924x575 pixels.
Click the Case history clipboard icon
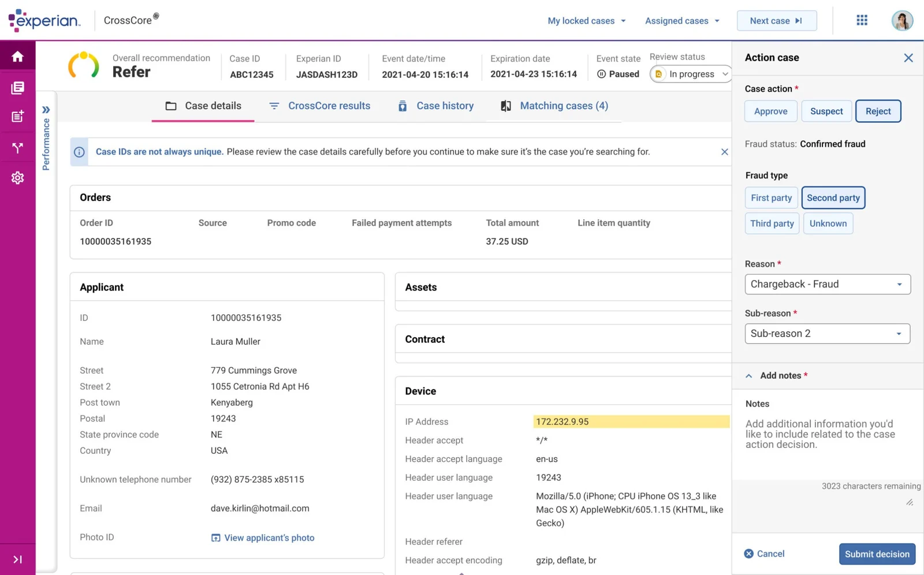point(403,106)
